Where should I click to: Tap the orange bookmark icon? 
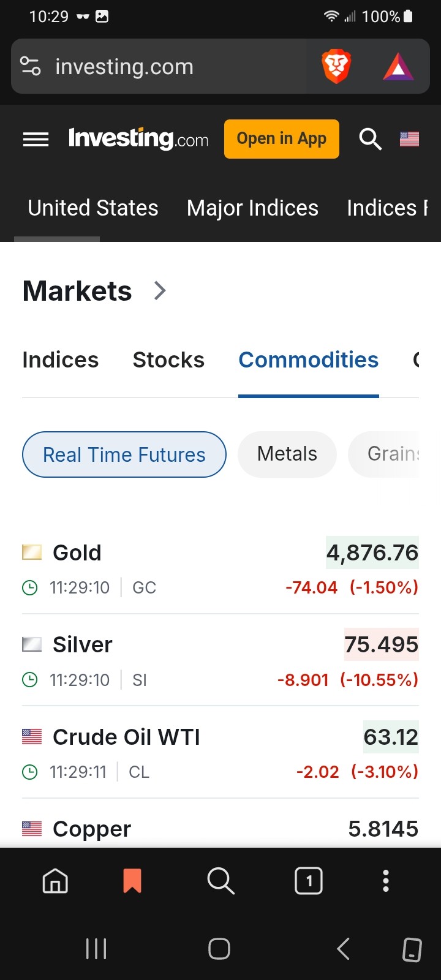pos(132,881)
